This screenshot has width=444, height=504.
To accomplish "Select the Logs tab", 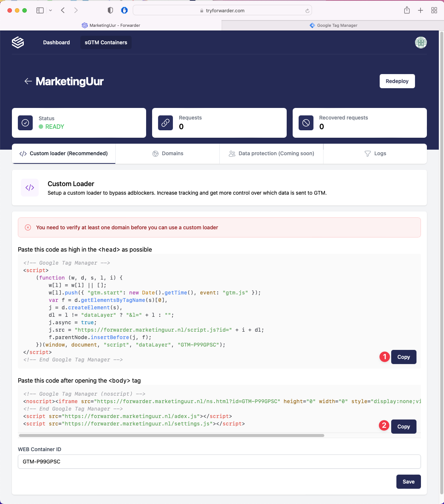I will (375, 153).
